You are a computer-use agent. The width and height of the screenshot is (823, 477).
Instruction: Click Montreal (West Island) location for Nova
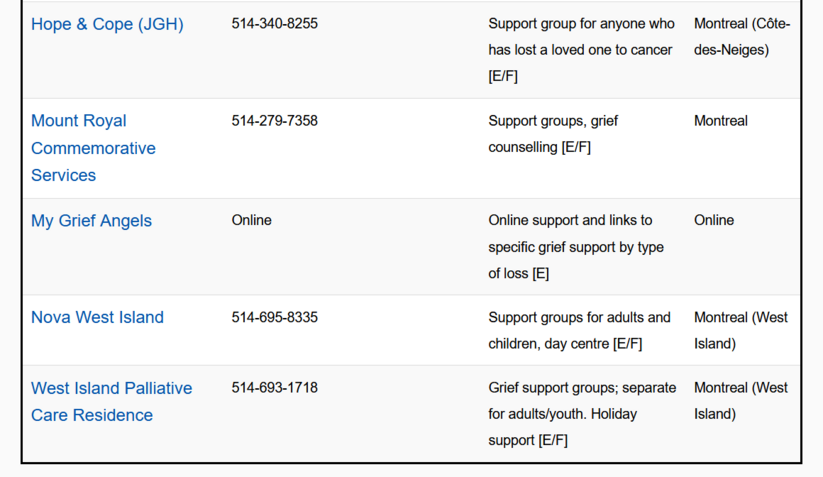[741, 331]
